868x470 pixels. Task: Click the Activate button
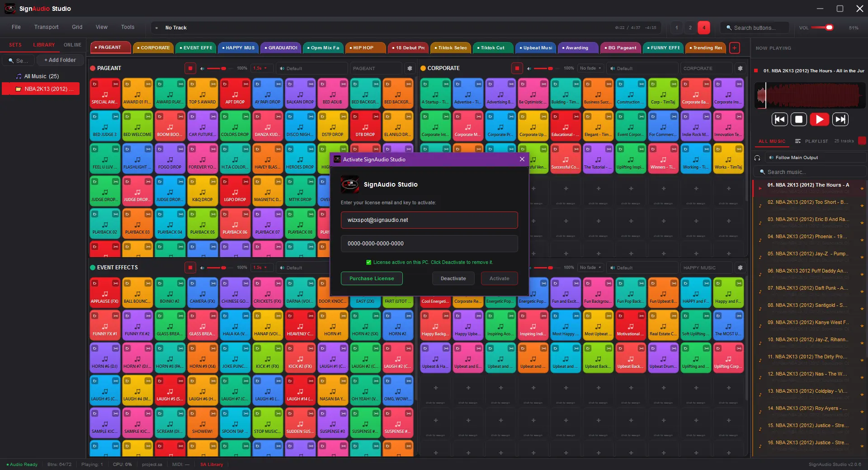(x=500, y=278)
